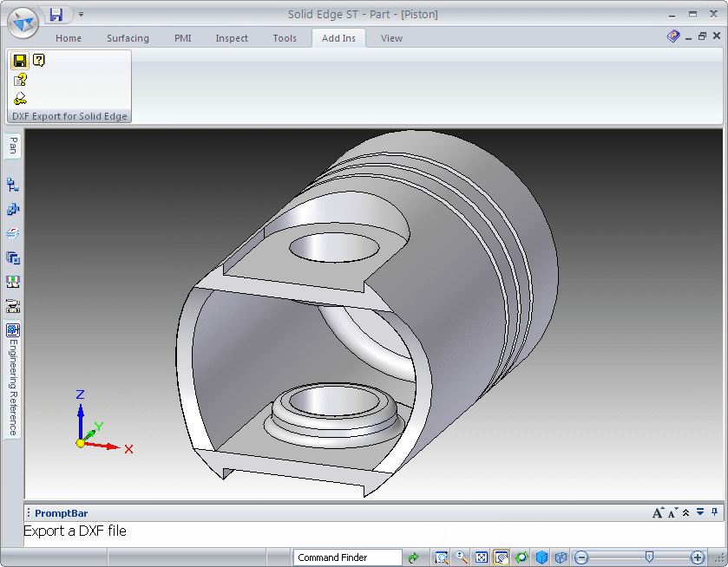The width and height of the screenshot is (728, 567).
Task: Open the Engineering Reference side tab
Action: click(13, 380)
